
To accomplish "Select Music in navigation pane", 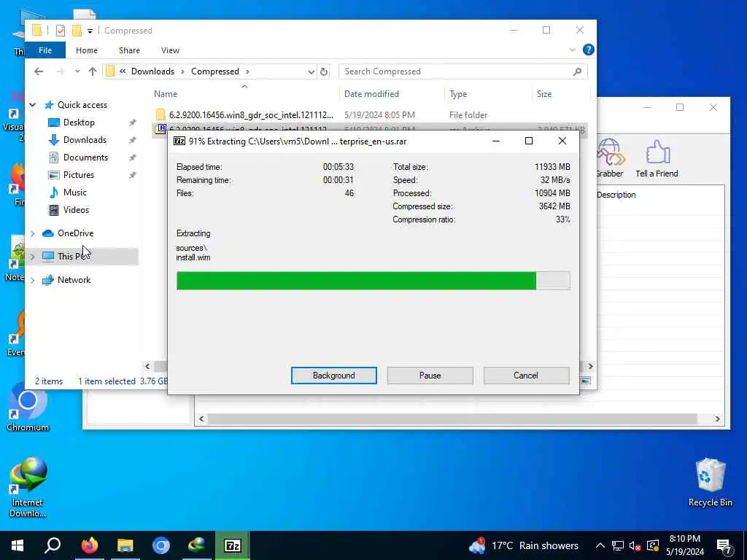I will tap(75, 192).
